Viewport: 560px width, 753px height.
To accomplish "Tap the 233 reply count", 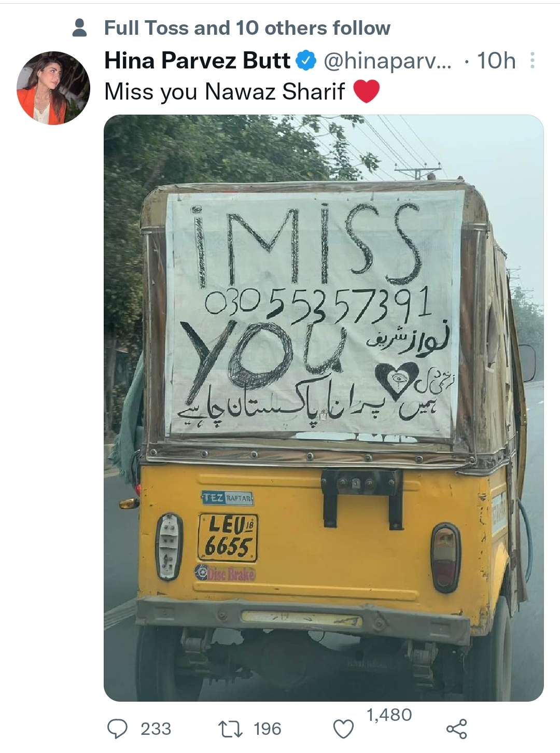I will click(156, 729).
